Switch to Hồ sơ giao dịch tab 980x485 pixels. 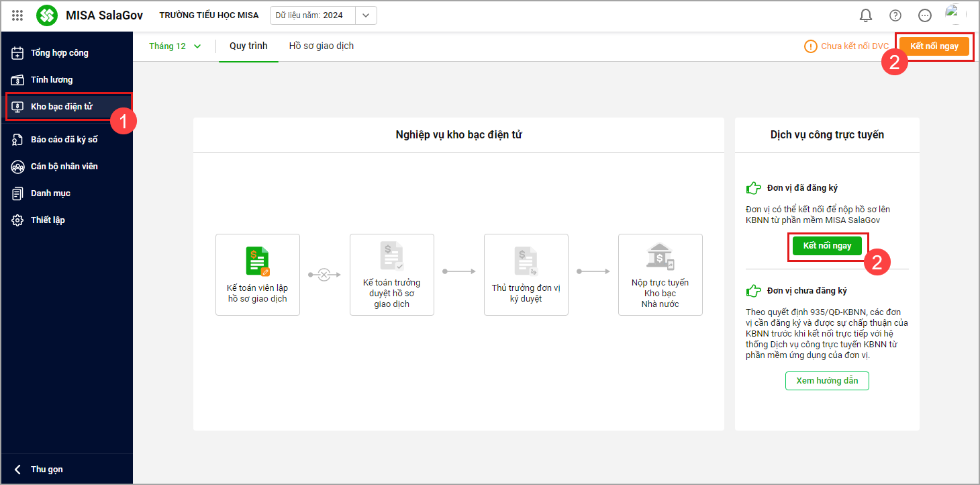[321, 46]
